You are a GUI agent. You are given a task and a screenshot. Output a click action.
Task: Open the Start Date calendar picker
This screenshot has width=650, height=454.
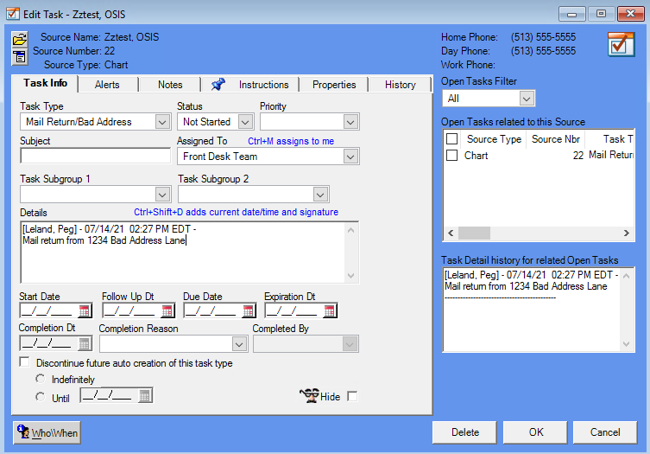(x=84, y=311)
